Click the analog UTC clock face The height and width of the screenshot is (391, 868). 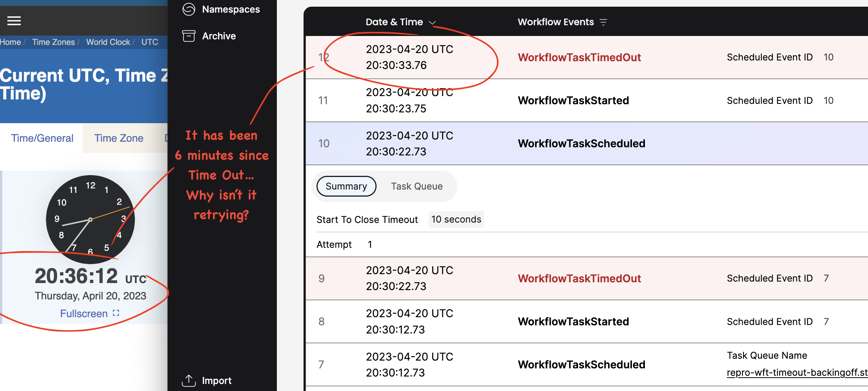pyautogui.click(x=90, y=219)
